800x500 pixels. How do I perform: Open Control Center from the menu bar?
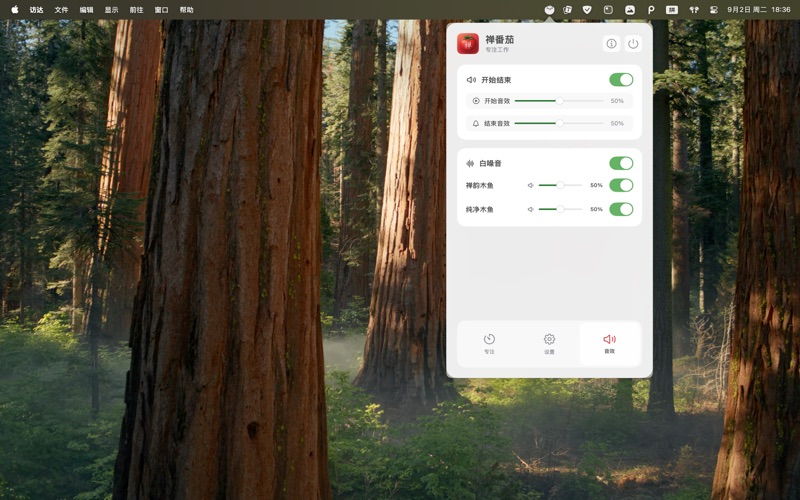click(714, 9)
